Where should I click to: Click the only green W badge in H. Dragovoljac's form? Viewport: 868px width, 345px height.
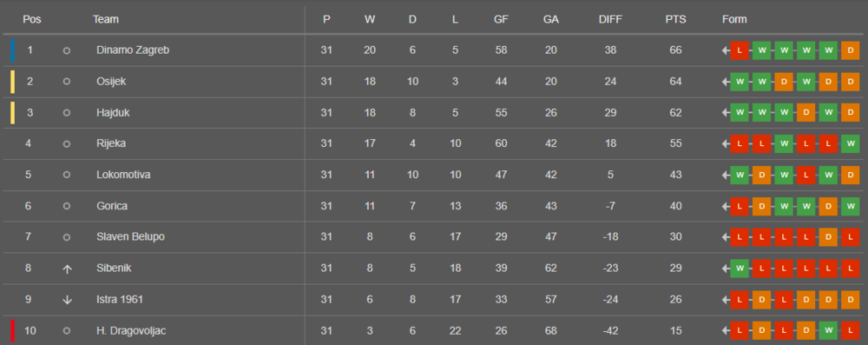tap(827, 331)
